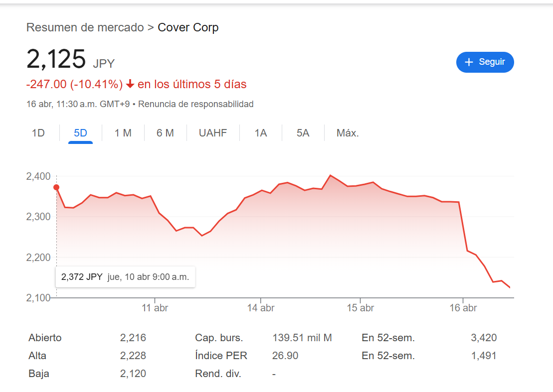Select the UAHF range tab
This screenshot has width=553, height=392.
point(212,133)
